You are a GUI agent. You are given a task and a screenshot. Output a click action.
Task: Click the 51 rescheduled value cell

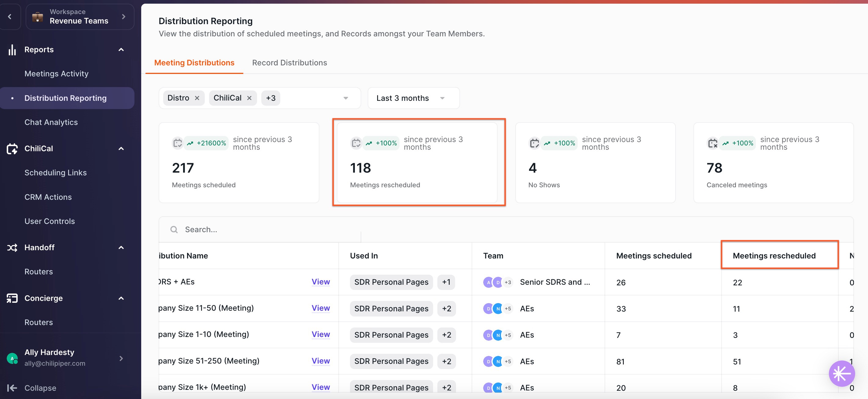[x=737, y=362]
